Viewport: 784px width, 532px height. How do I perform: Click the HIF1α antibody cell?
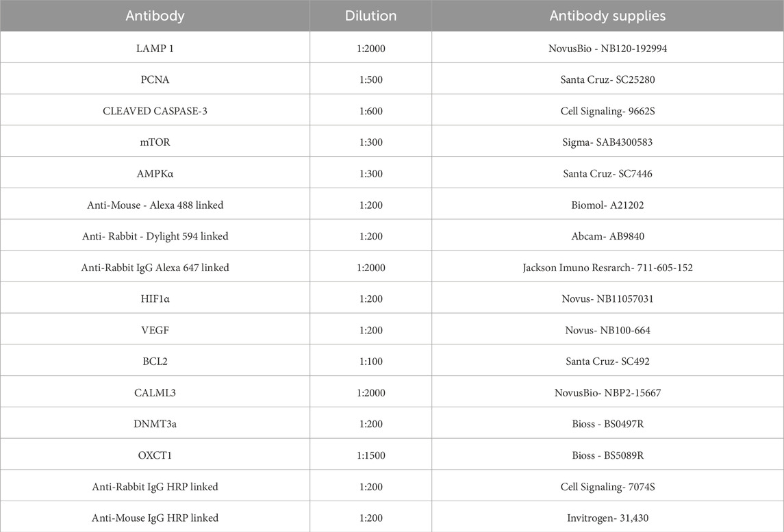pos(155,299)
